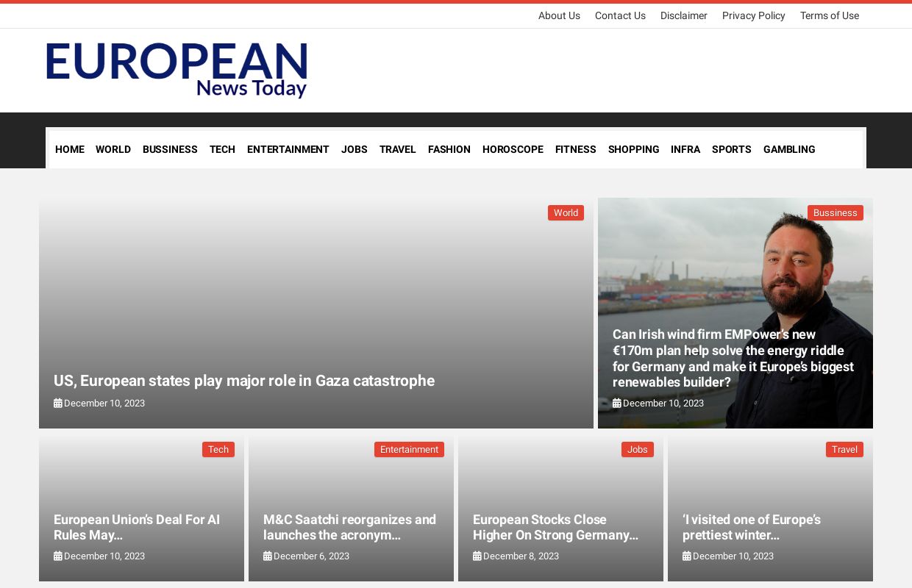Click the World category badge on the Gaza article
Image resolution: width=912 pixels, height=588 pixels.
(x=566, y=212)
